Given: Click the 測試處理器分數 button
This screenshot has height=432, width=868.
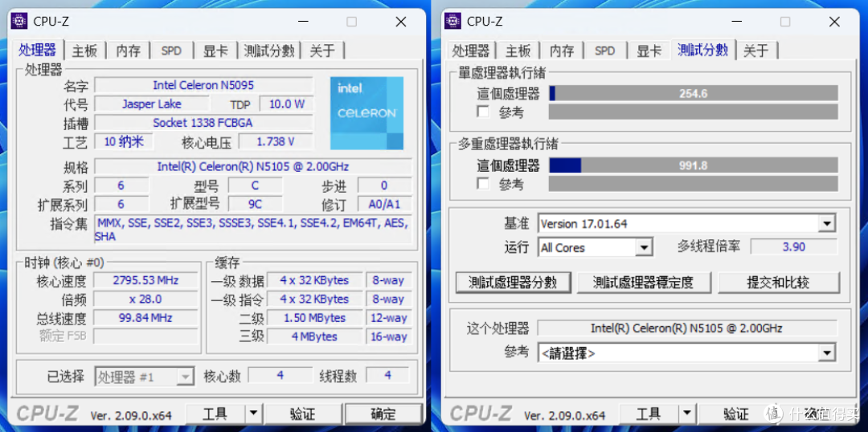Looking at the screenshot, I should (x=513, y=283).
